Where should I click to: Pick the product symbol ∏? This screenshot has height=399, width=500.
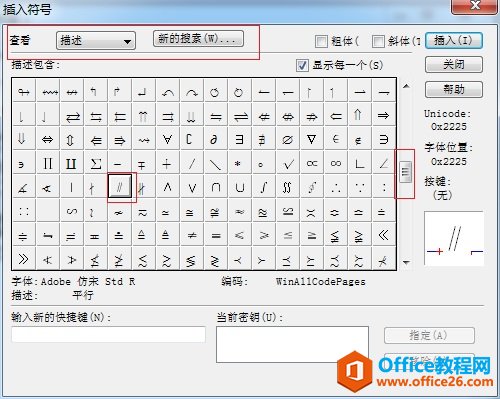pos(48,163)
